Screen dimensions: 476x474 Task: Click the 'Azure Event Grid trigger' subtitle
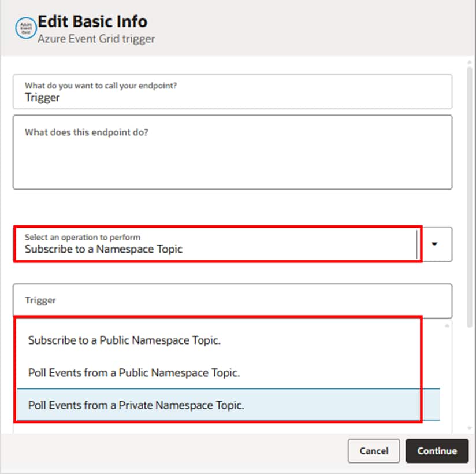96,39
